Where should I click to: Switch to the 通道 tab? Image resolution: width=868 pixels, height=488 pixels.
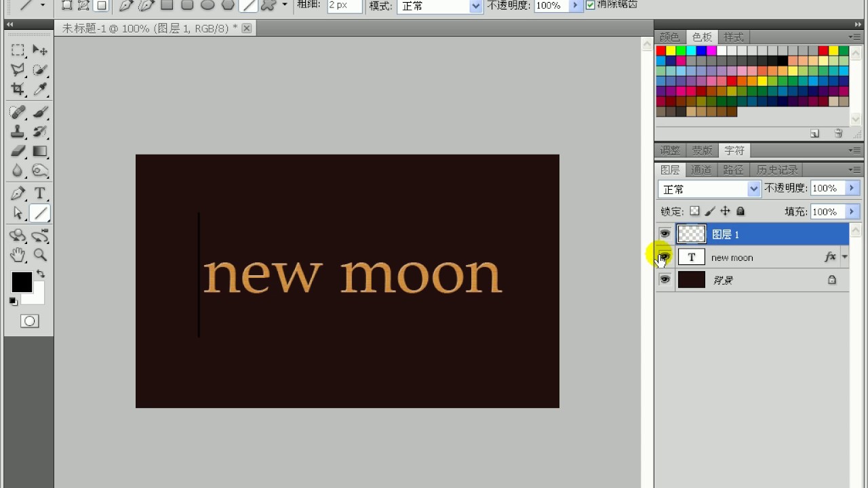(x=701, y=170)
